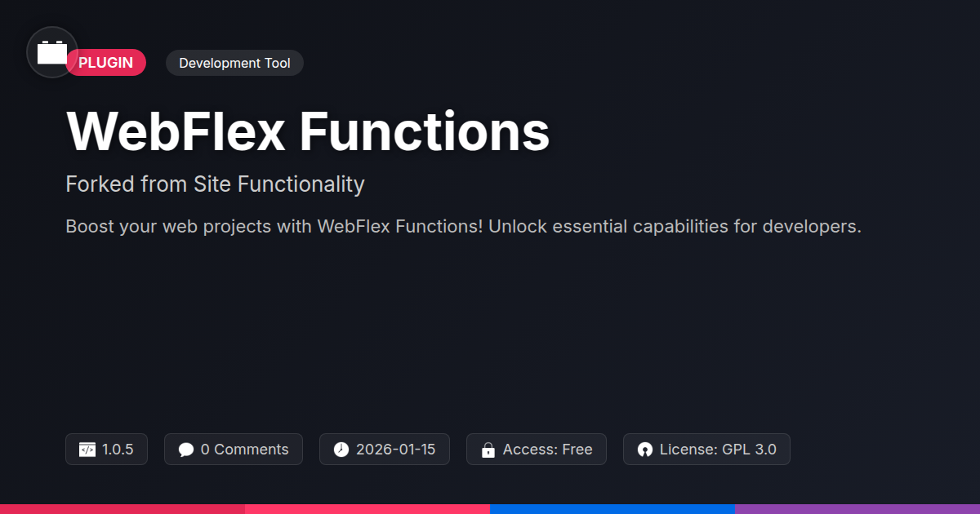
Task: Click the 2026-01-15 date text
Action: click(395, 450)
